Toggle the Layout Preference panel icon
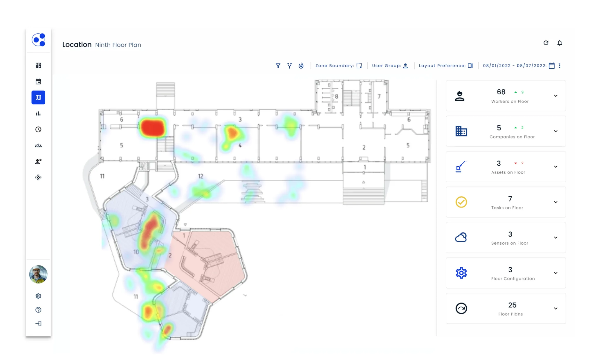The width and height of the screenshot is (592, 364). (470, 66)
